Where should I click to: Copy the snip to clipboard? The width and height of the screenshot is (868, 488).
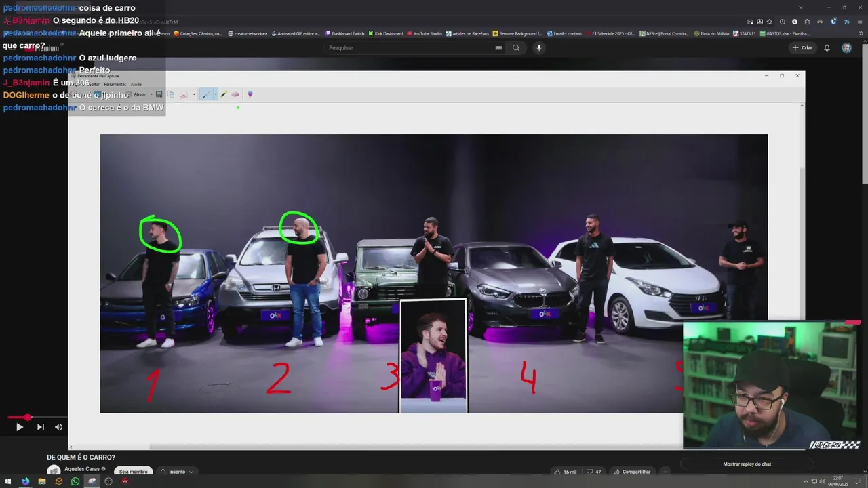(171, 95)
